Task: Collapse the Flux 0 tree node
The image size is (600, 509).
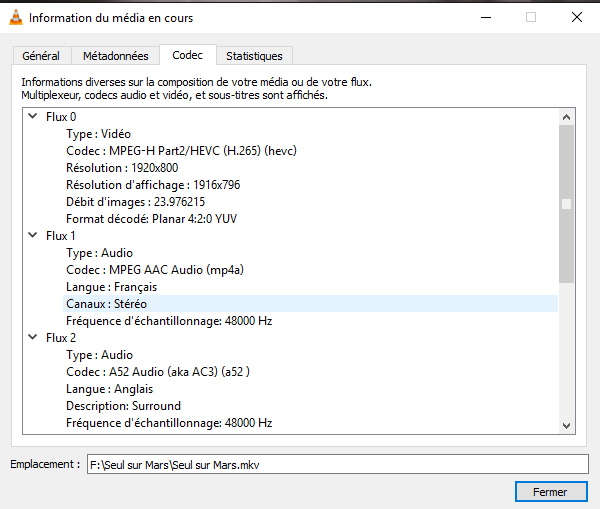Action: 33,116
